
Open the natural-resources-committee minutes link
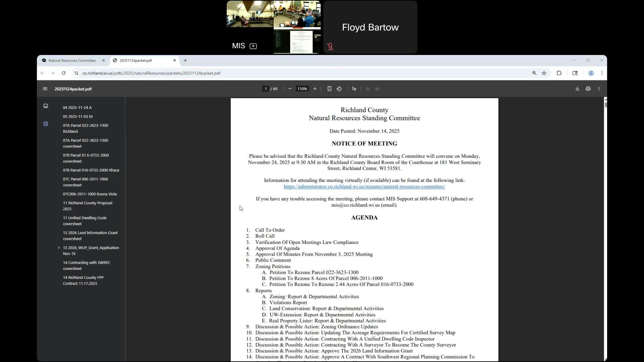364,187
